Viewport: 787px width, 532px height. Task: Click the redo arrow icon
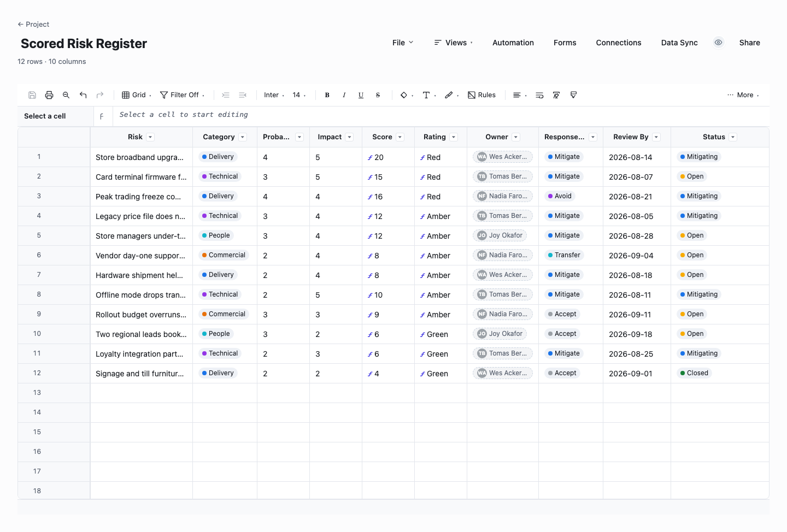[x=100, y=95]
